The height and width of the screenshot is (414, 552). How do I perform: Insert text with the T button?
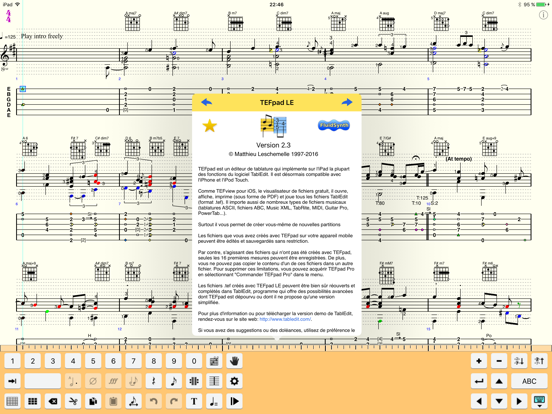(194, 401)
